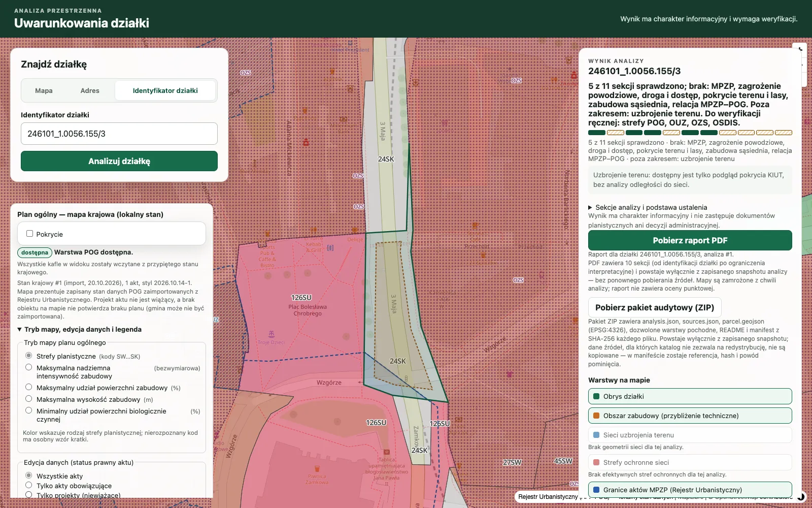Image resolution: width=812 pixels, height=508 pixels.
Task: Switch to the Mapa search tab
Action: [x=44, y=90]
